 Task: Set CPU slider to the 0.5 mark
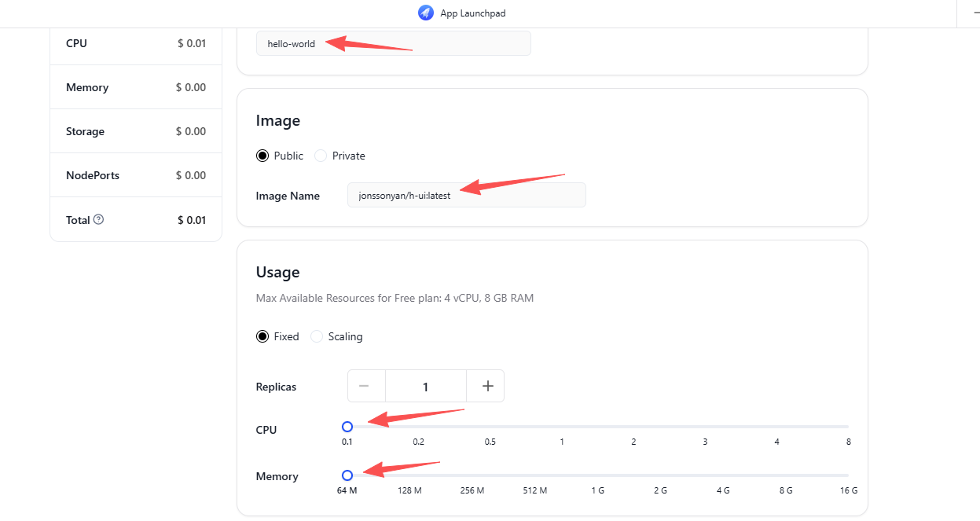coord(490,427)
